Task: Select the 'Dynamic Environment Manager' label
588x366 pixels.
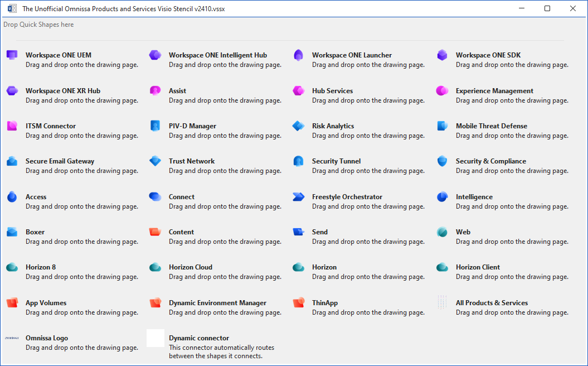Action: (x=217, y=303)
